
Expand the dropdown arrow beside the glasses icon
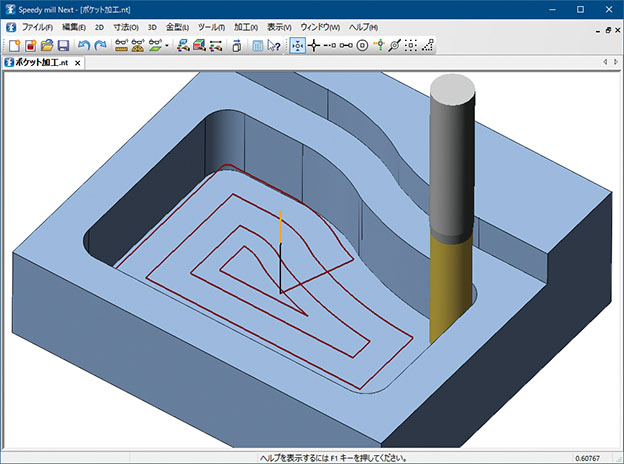167,46
